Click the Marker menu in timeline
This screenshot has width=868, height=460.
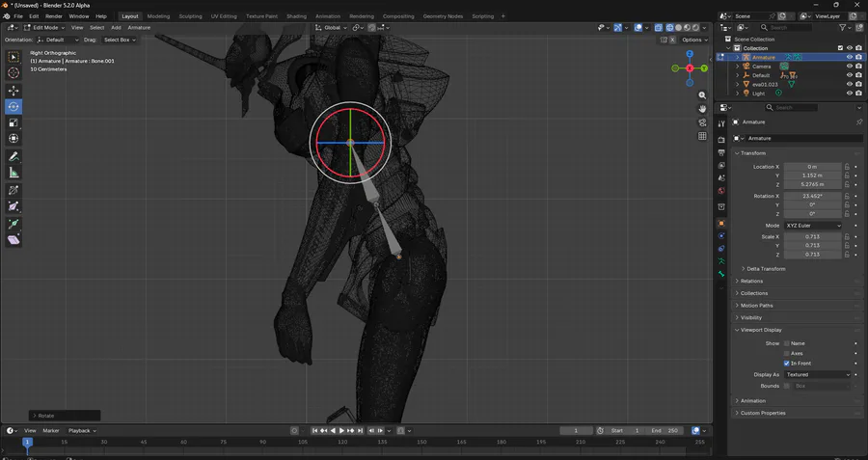tap(51, 430)
